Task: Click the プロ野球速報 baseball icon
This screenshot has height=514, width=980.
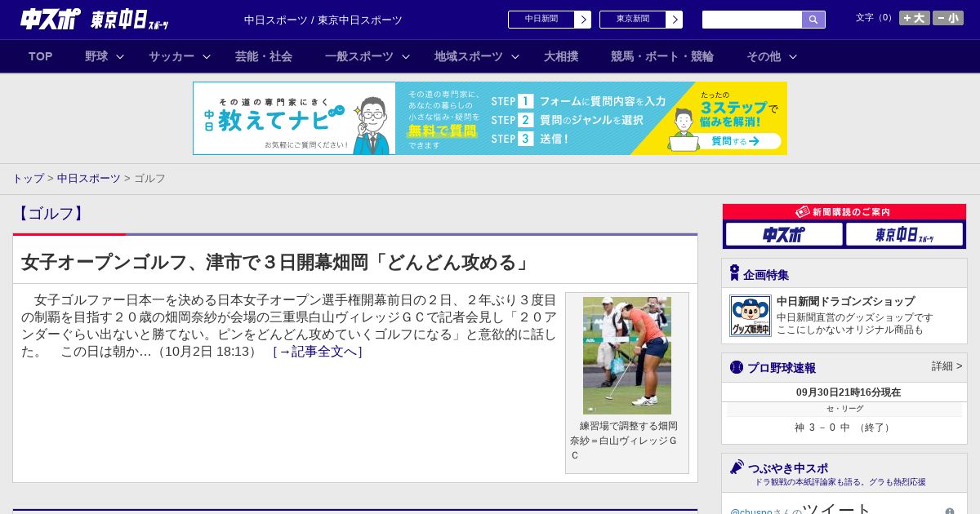Action: coord(737,367)
